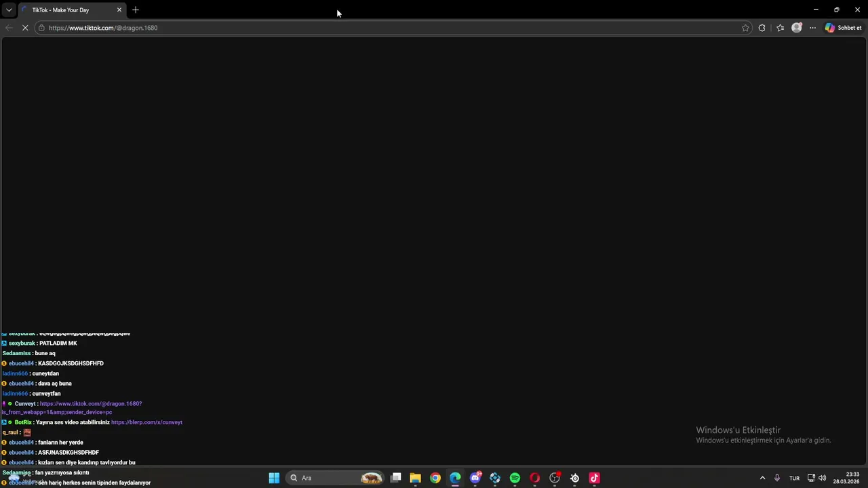Click message 'cuneytdan' in chat

(45, 373)
